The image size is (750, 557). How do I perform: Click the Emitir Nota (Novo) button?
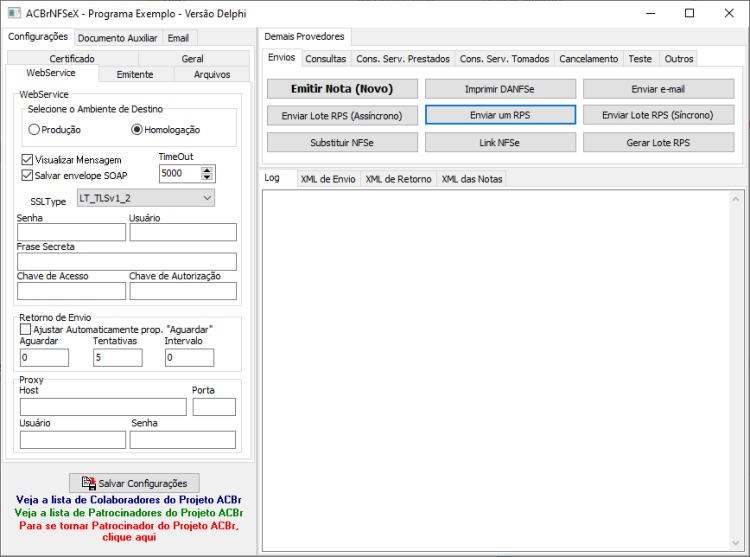[x=342, y=89]
